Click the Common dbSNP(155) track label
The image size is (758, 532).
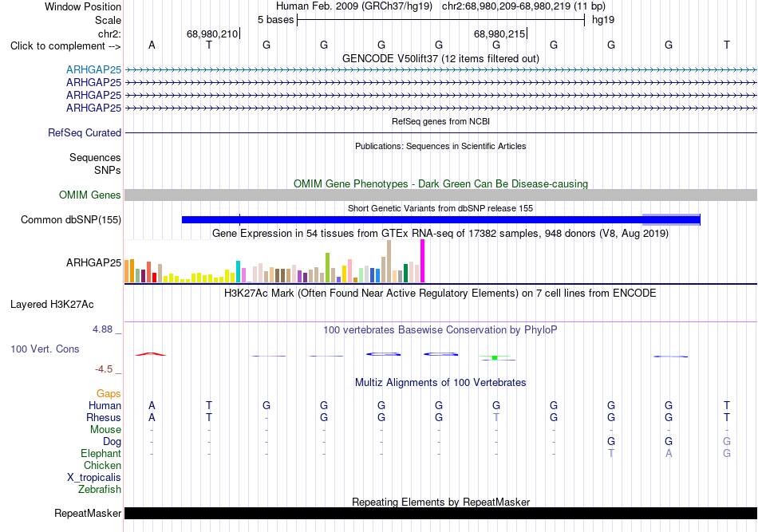click(70, 220)
